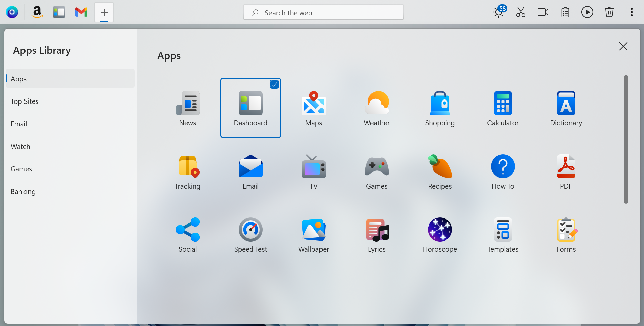Click the snipping scissors icon in the toolbar
The width and height of the screenshot is (644, 326).
click(x=521, y=12)
